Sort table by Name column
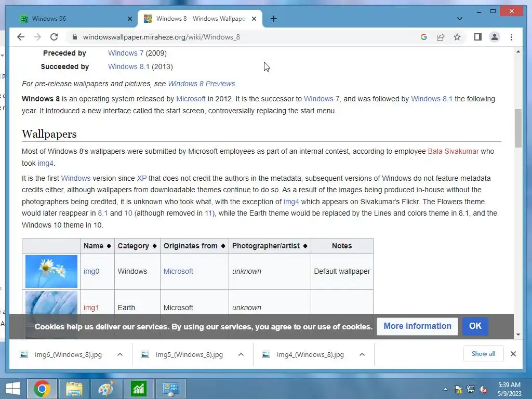The image size is (532, 399). [97, 246]
